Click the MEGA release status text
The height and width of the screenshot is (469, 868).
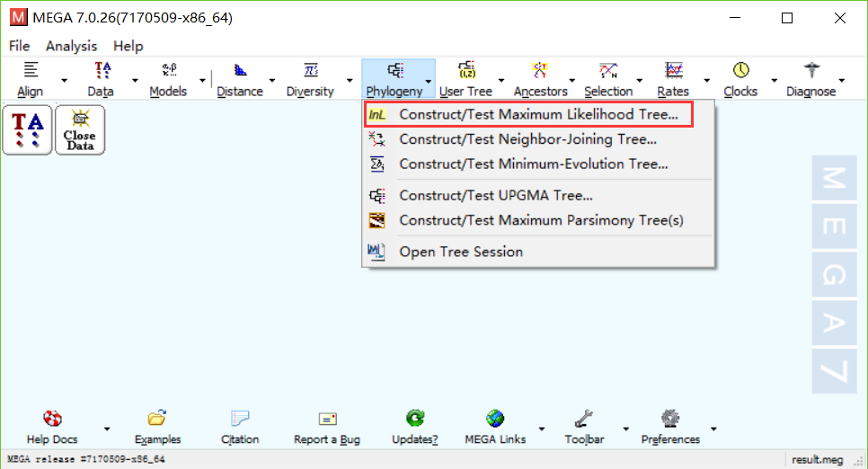point(85,459)
